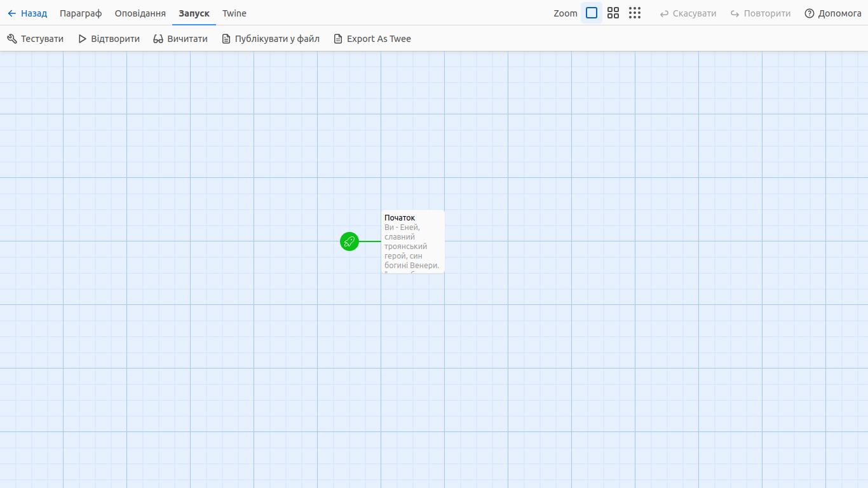
Task: Select the Запуск tab
Action: pos(194,13)
